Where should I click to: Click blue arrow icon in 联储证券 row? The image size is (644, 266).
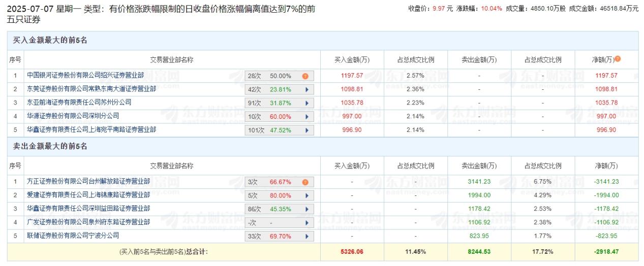306,237
